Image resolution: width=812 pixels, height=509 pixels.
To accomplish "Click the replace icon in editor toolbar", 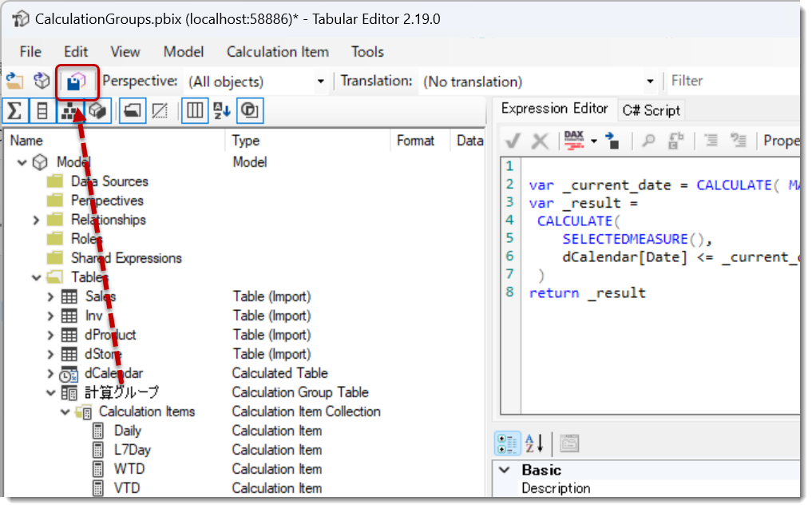I will point(675,141).
